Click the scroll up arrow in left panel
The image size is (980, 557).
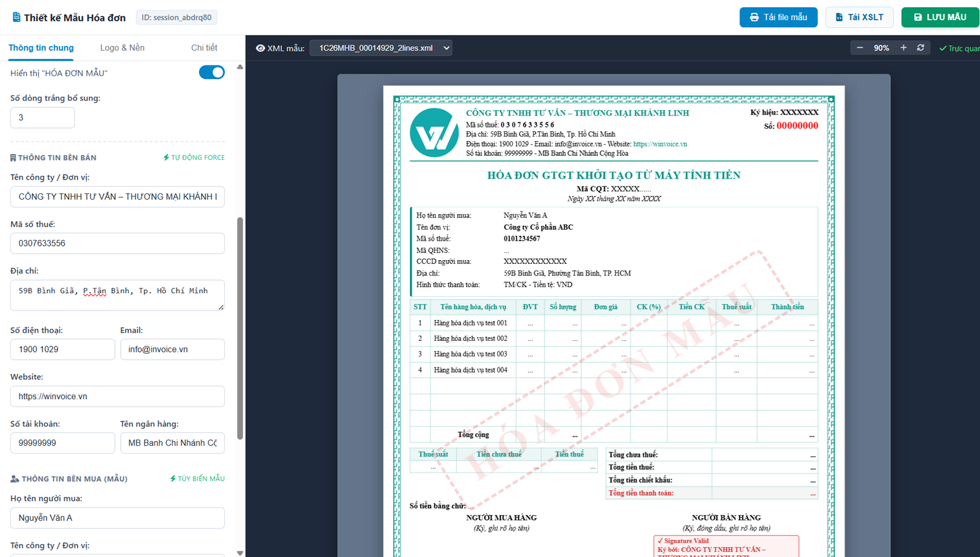[x=240, y=67]
